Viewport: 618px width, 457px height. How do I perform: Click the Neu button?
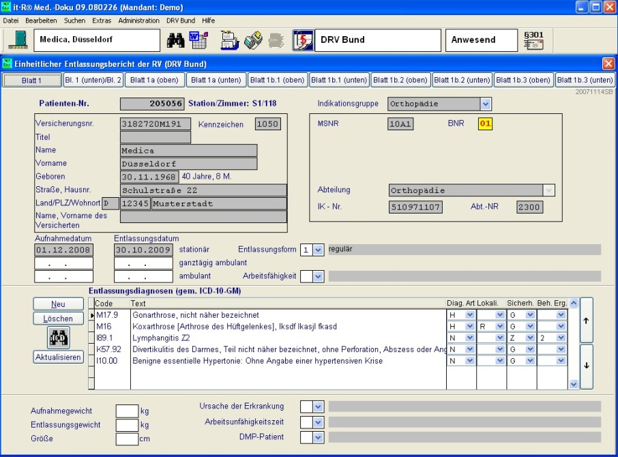tap(58, 304)
